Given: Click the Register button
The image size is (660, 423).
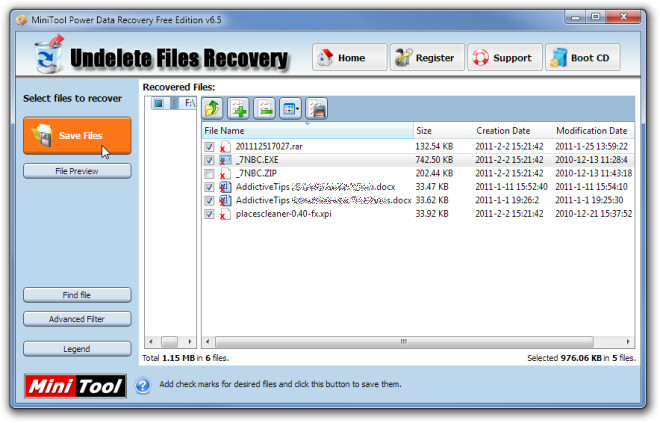Looking at the screenshot, I should point(427,57).
